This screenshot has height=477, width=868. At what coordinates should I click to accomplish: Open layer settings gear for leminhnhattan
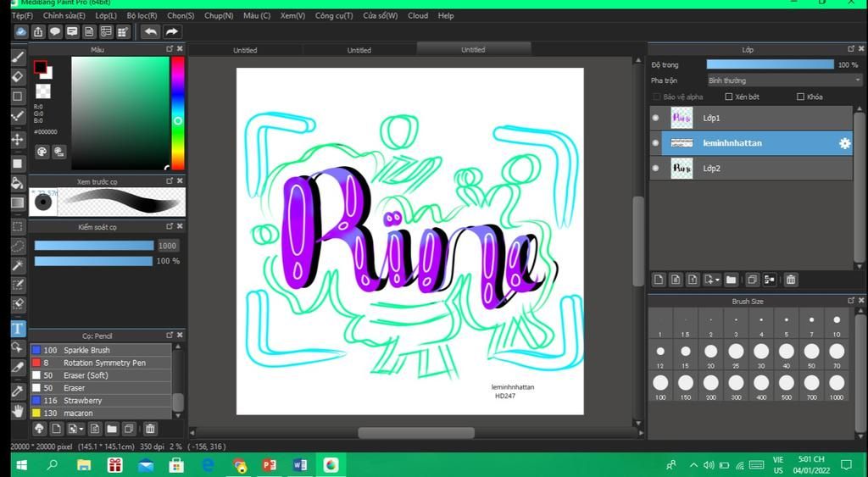point(844,143)
